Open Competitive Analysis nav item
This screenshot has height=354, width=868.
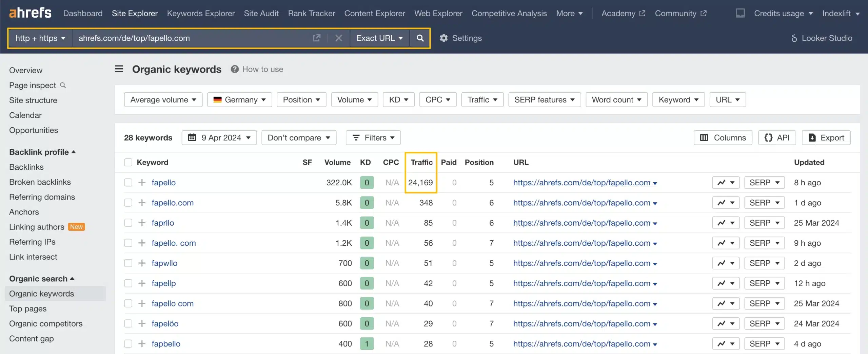(x=509, y=13)
